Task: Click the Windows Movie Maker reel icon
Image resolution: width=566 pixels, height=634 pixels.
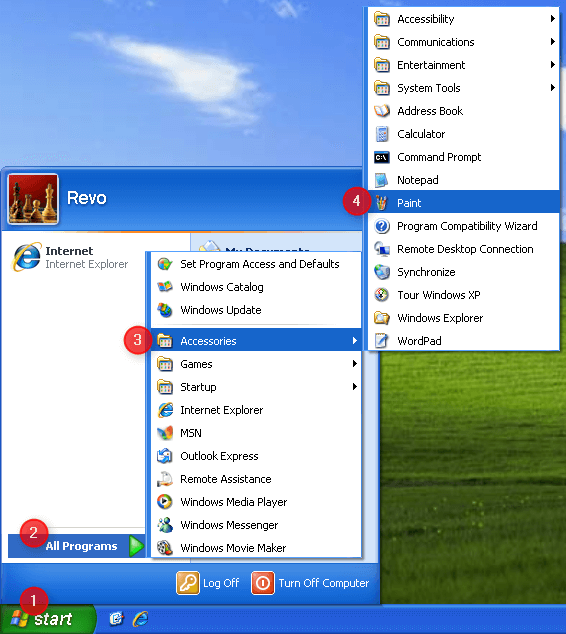Action: [x=165, y=547]
